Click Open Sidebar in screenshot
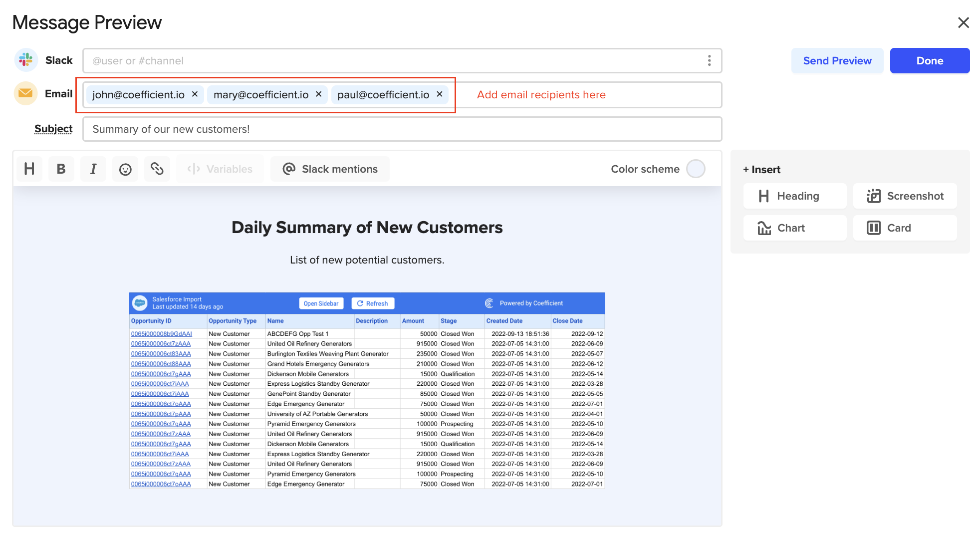This screenshot has width=980, height=538. 321,303
